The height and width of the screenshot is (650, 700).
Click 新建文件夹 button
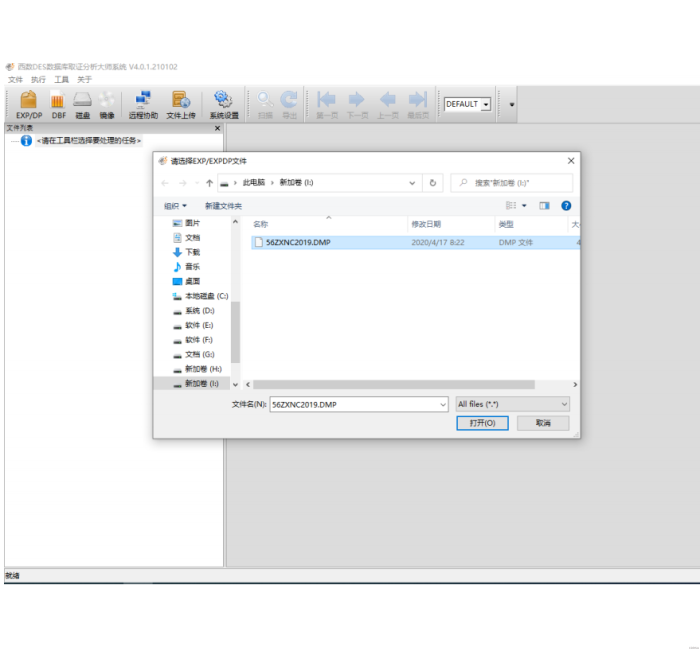pyautogui.click(x=223, y=206)
